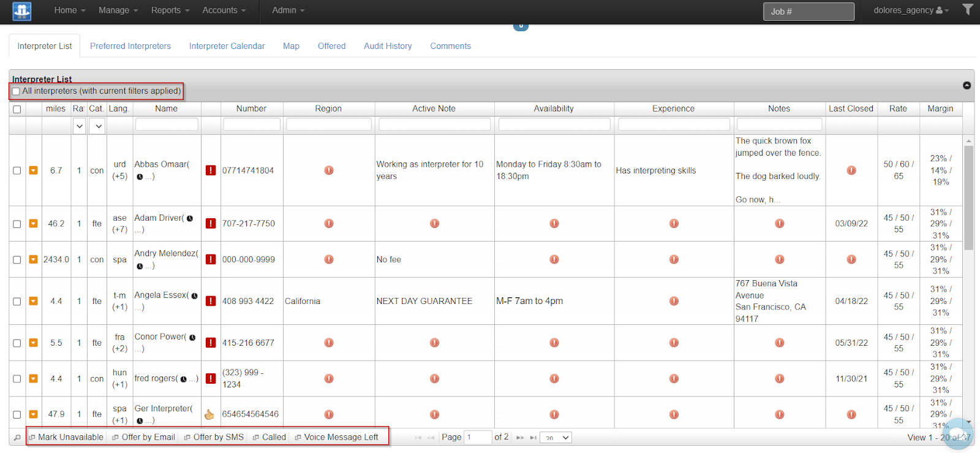
Task: Collapse the Interpreter List panel with the round icon
Action: click(967, 85)
